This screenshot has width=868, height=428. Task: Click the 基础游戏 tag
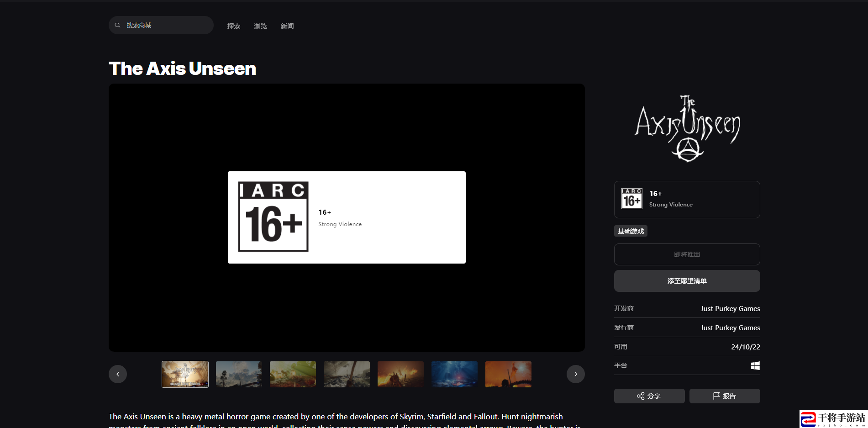(631, 231)
